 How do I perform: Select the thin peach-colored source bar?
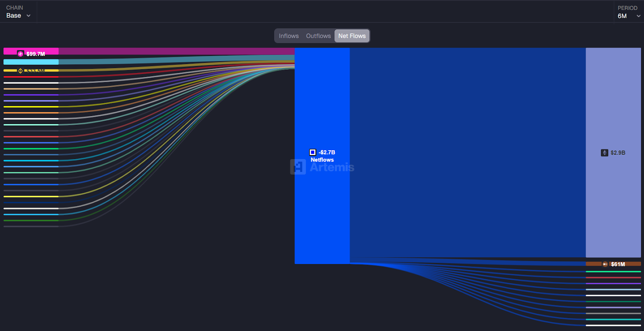pyautogui.click(x=31, y=89)
